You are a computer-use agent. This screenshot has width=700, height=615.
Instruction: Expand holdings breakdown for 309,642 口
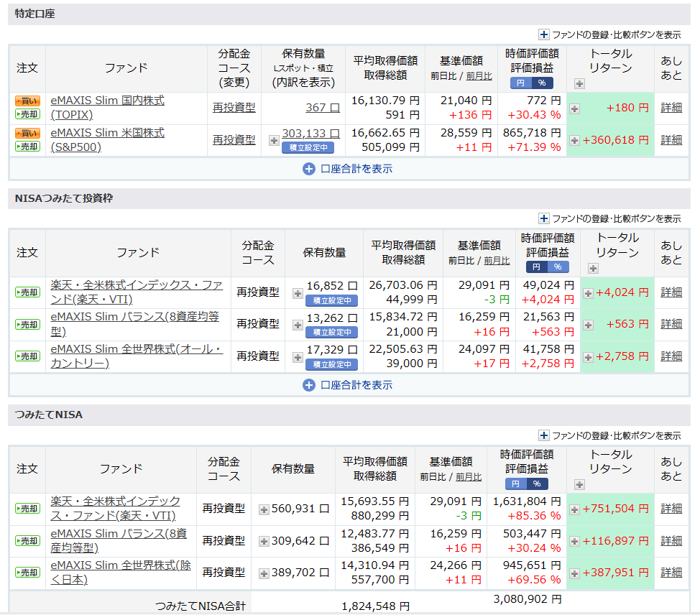pos(264,542)
